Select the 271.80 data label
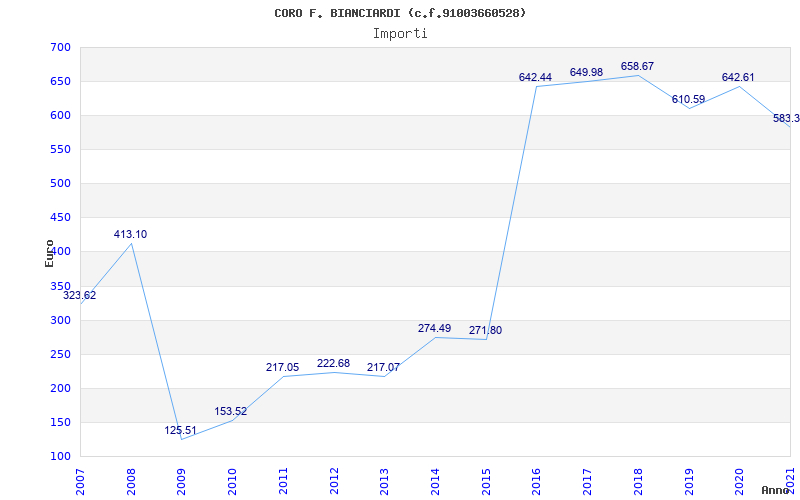The image size is (800, 500). pyautogui.click(x=486, y=331)
